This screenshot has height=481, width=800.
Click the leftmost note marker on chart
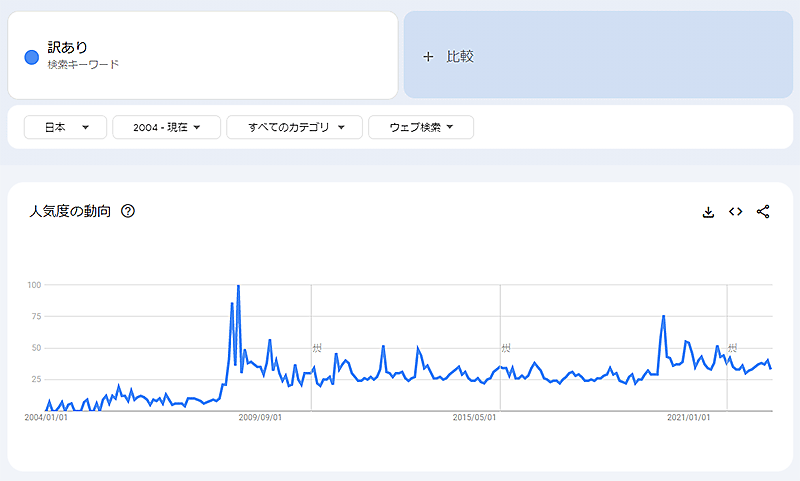click(x=317, y=348)
